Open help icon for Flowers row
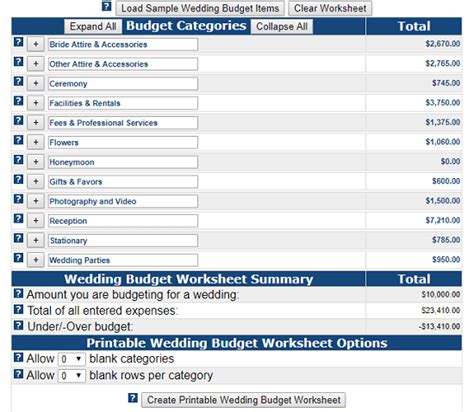 click(x=19, y=140)
